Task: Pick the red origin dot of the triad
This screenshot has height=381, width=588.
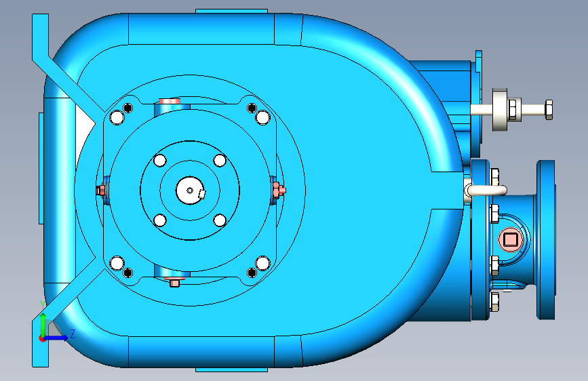Action: (42, 338)
